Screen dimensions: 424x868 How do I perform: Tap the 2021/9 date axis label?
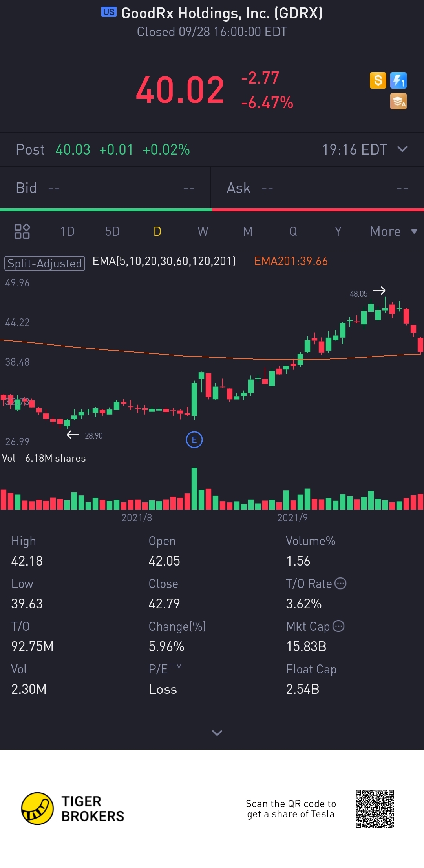(292, 518)
